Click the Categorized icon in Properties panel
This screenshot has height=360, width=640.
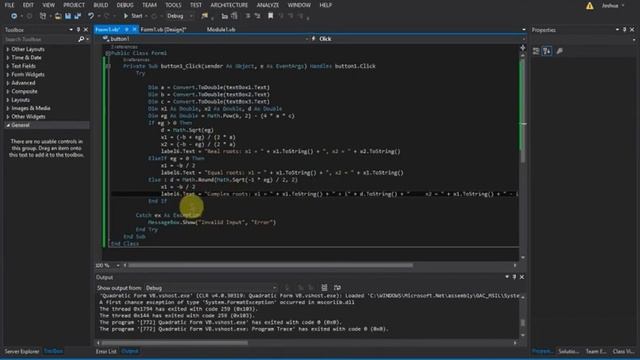(x=536, y=51)
